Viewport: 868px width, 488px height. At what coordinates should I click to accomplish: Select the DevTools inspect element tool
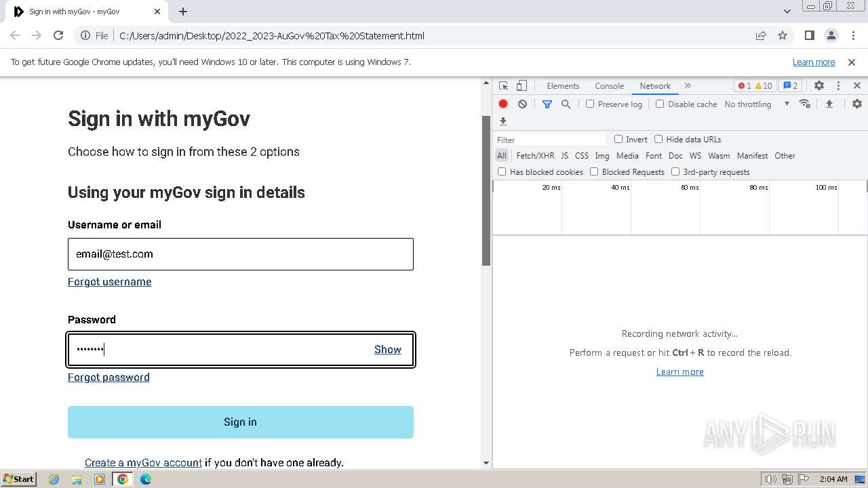(503, 86)
